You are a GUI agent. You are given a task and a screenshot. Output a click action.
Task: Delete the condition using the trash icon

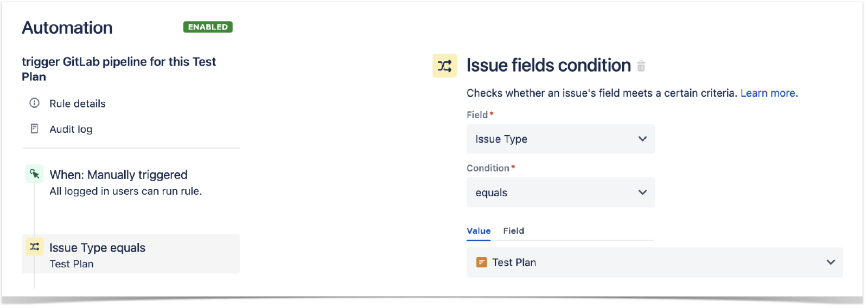641,66
